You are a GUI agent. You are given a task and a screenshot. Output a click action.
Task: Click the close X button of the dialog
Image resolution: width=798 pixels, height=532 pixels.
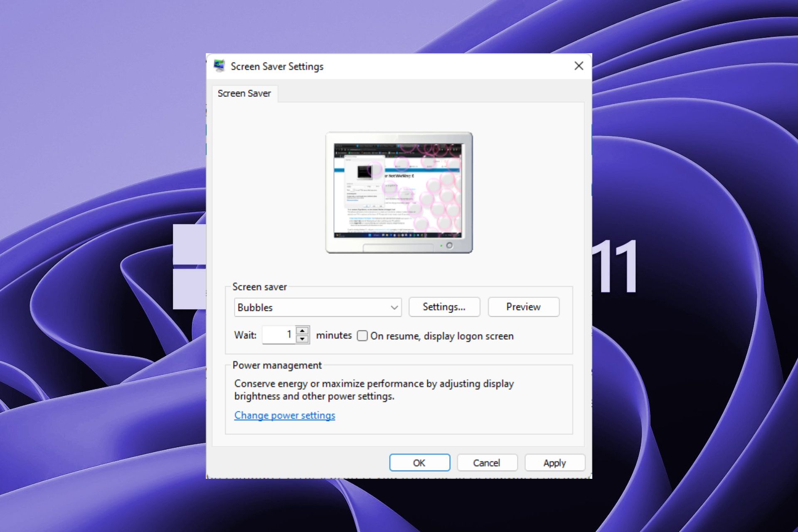pos(579,66)
